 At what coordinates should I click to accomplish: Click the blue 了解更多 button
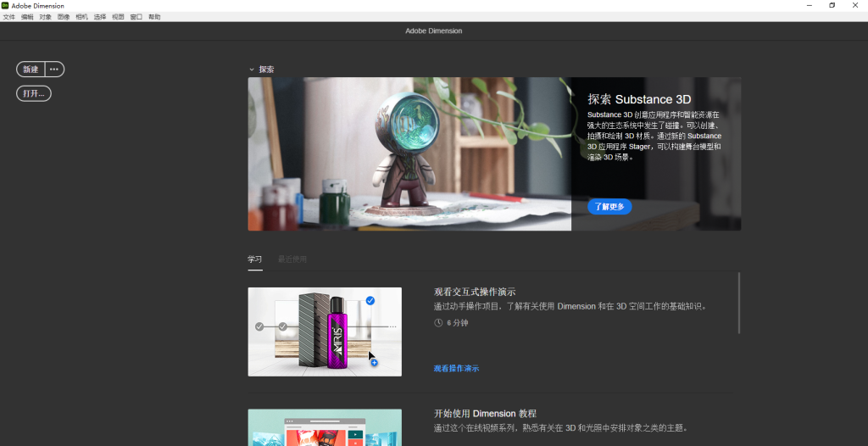(x=609, y=206)
